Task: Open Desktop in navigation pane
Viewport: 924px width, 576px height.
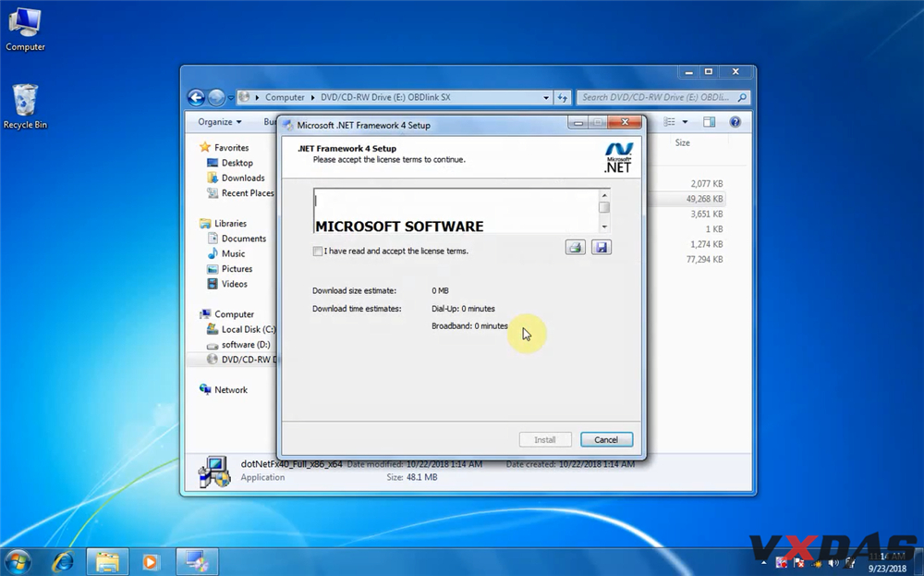Action: [230, 163]
